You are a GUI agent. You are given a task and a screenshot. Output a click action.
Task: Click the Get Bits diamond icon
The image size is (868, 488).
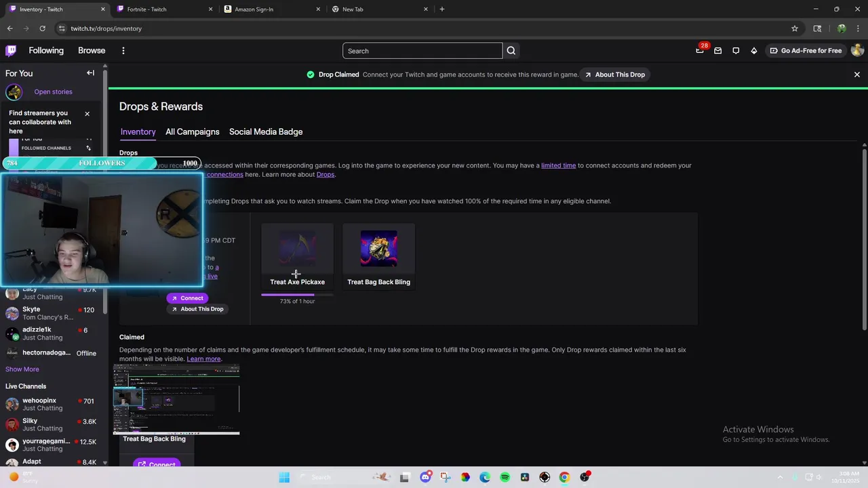click(753, 51)
